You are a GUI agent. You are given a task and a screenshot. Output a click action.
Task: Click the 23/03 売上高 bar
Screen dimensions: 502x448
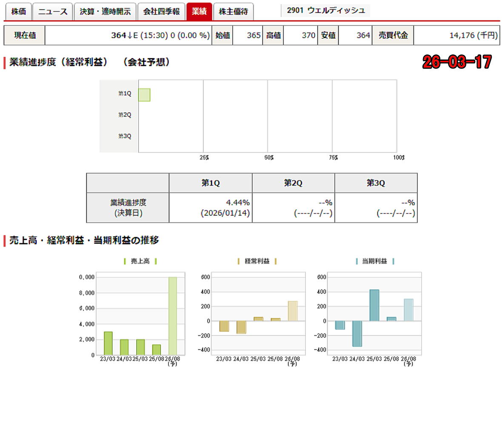108,343
